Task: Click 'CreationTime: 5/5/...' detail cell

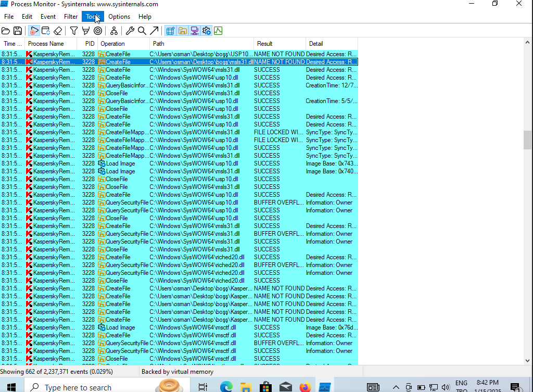Action: pyautogui.click(x=332, y=101)
